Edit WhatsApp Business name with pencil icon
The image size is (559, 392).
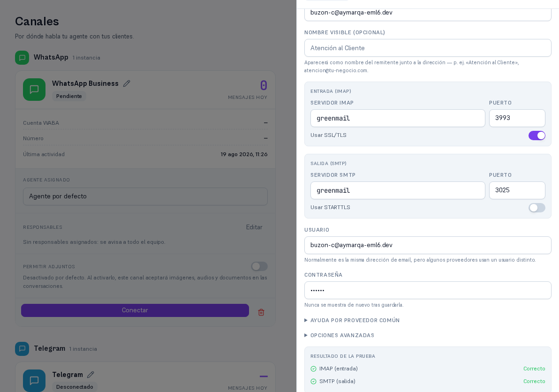(x=127, y=84)
